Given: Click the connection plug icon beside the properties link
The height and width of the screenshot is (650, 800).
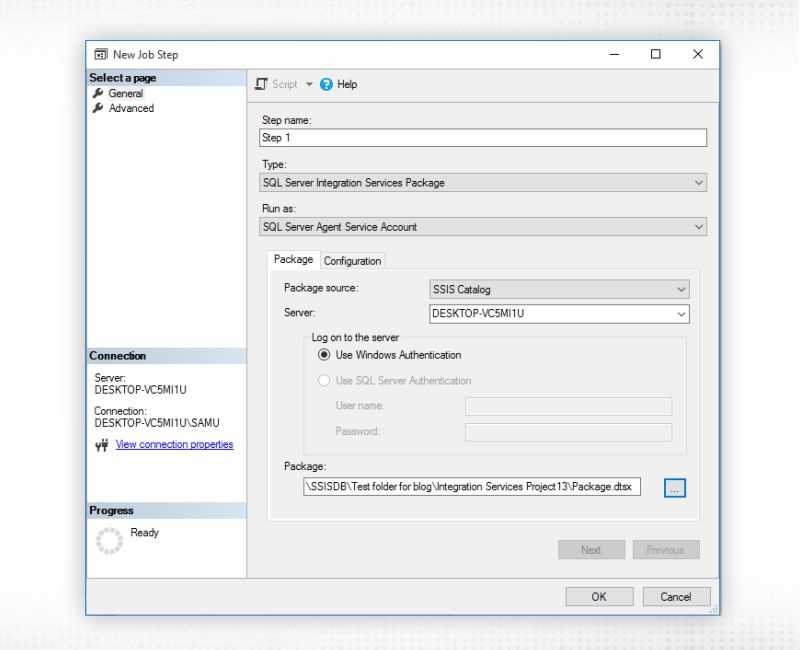Looking at the screenshot, I should click(100, 444).
